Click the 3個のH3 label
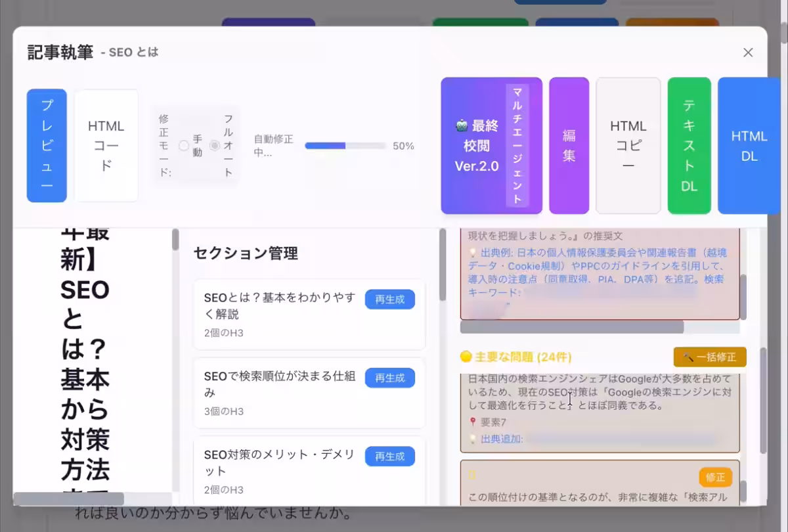The width and height of the screenshot is (788, 532). click(223, 412)
